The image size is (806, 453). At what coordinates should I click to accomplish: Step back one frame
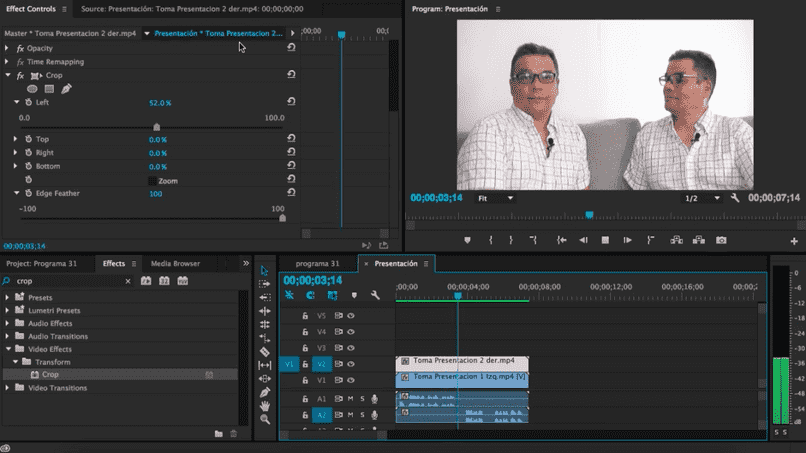(x=583, y=240)
